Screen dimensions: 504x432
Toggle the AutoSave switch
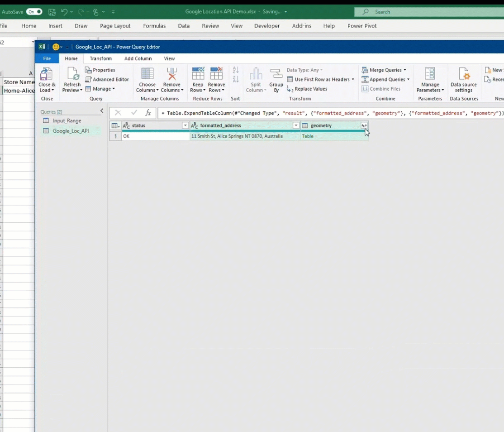(x=34, y=12)
